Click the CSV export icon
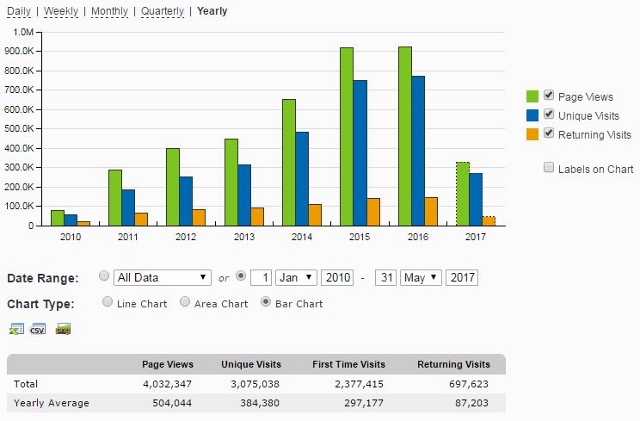 pos(39,329)
